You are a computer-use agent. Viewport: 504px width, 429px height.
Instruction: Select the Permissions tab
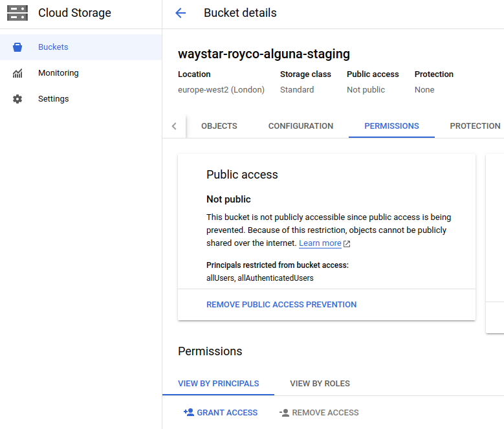(391, 126)
